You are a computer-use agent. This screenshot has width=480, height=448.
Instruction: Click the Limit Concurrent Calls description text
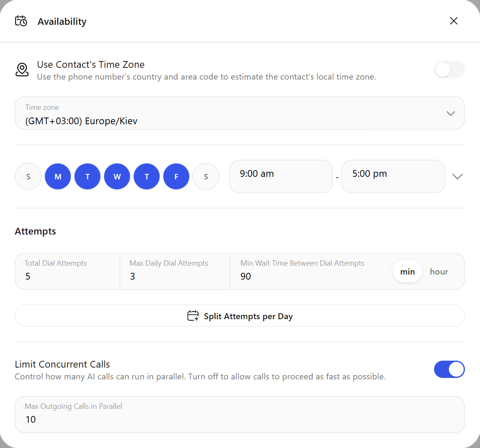coord(200,376)
